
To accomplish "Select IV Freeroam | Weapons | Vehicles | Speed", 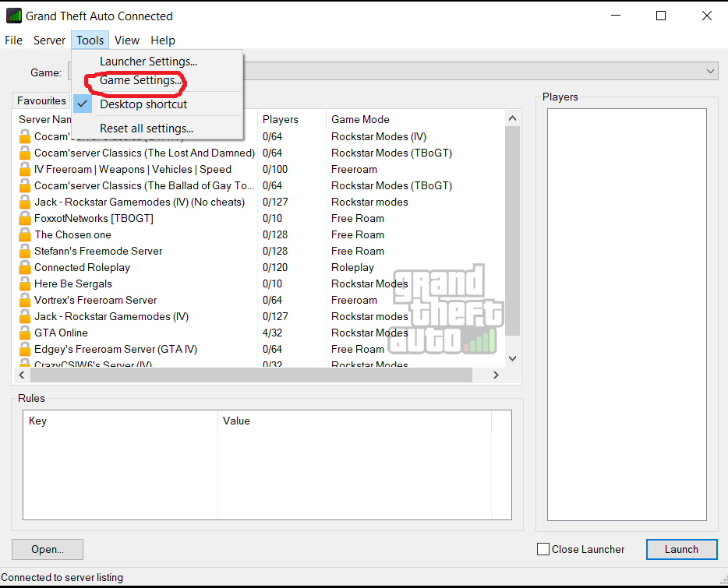I will (133, 170).
